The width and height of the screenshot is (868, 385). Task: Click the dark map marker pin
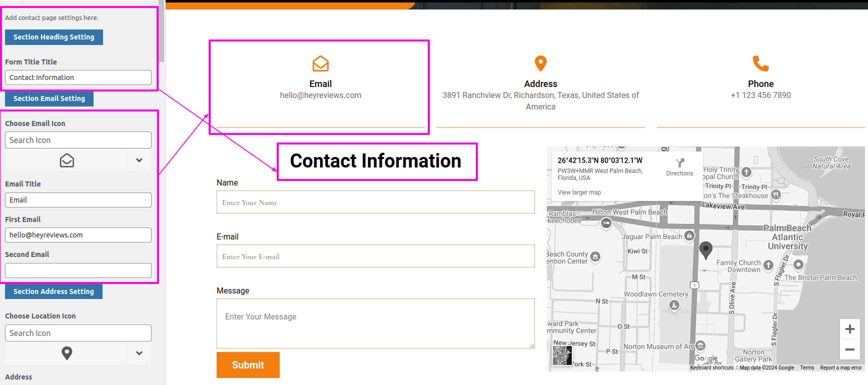tap(705, 249)
